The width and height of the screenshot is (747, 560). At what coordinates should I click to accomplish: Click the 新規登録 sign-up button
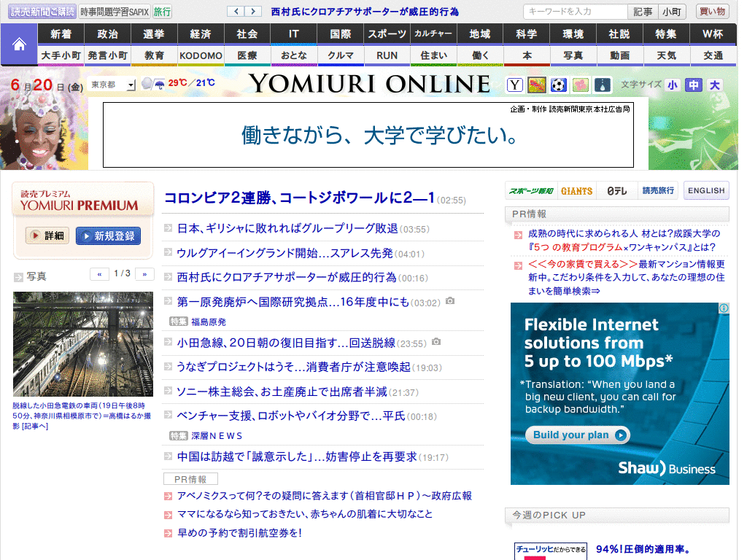coord(108,236)
